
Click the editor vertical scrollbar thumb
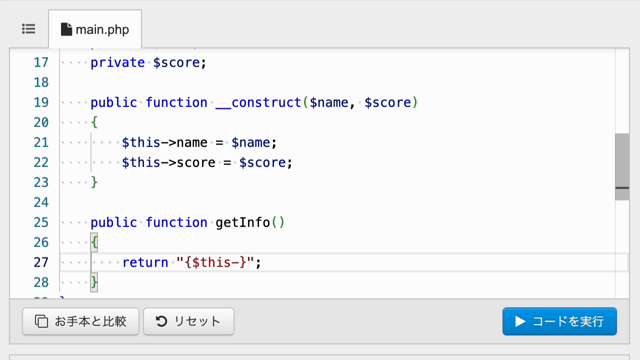622,167
